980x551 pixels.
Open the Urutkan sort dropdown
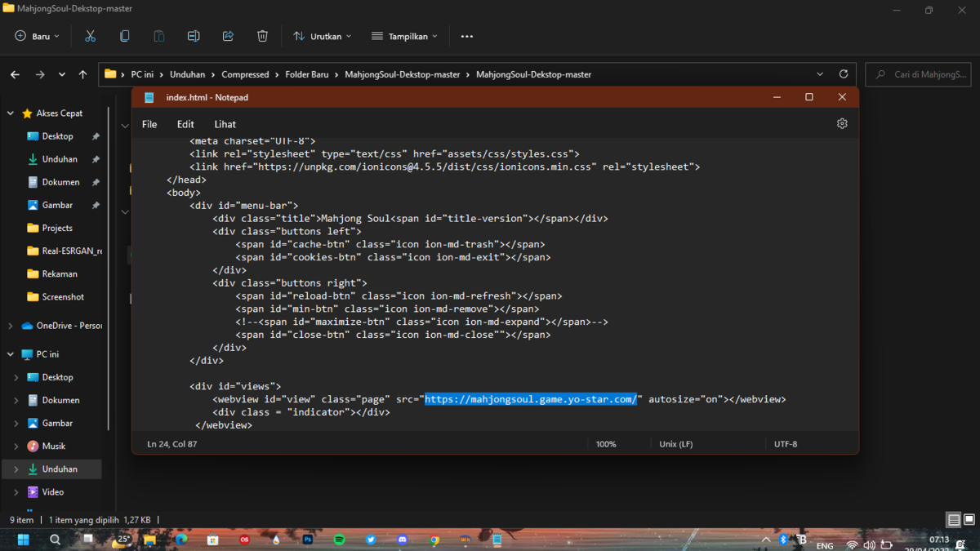[323, 36]
